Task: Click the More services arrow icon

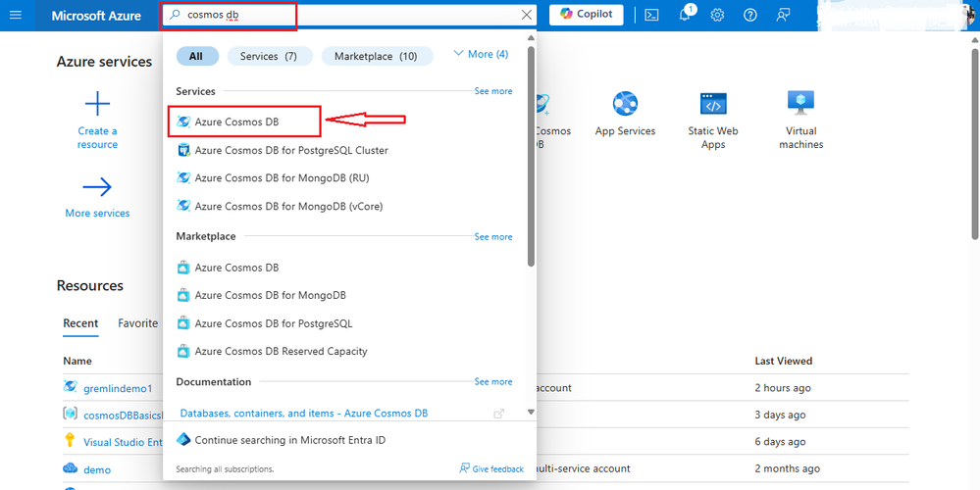Action: click(x=97, y=186)
